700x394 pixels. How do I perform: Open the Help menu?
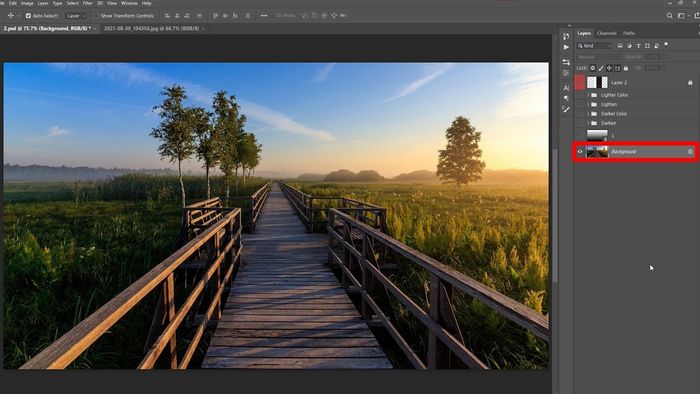click(146, 3)
